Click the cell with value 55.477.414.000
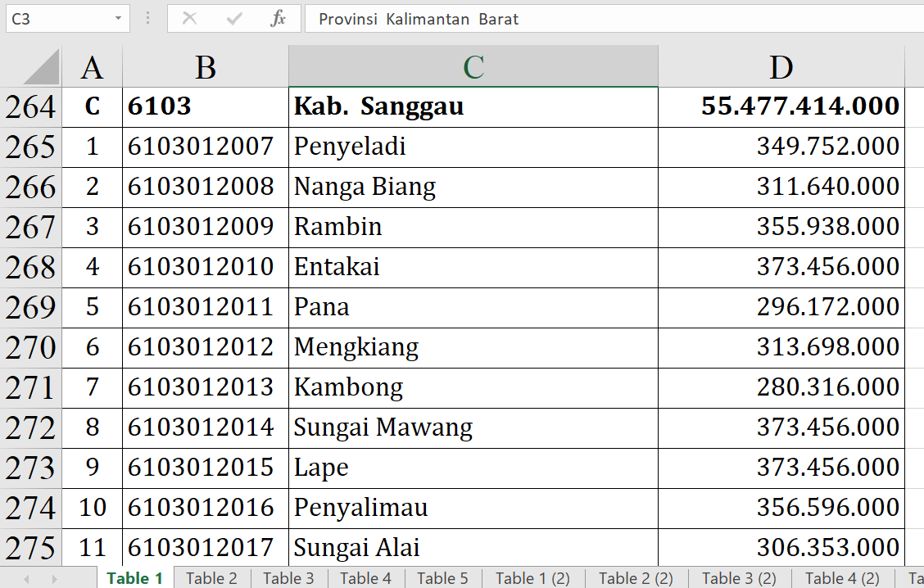924x588 pixels. [x=781, y=106]
